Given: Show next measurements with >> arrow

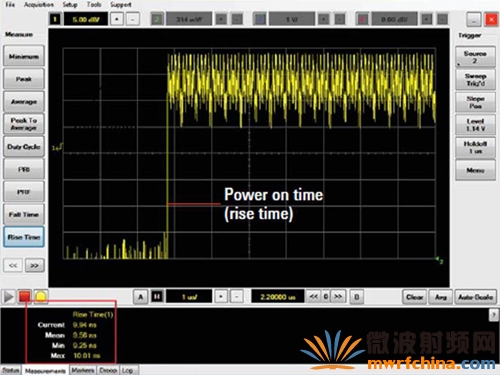Looking at the screenshot, I should 34,265.
